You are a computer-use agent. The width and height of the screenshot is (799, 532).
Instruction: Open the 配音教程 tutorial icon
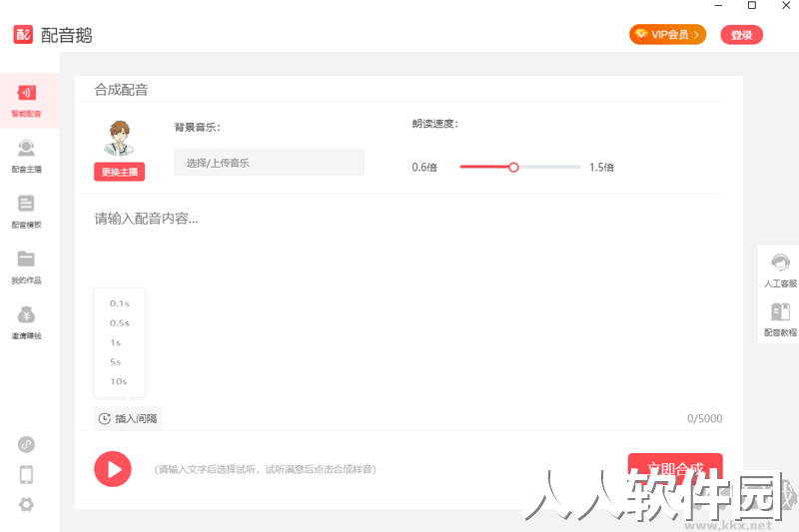click(x=780, y=319)
